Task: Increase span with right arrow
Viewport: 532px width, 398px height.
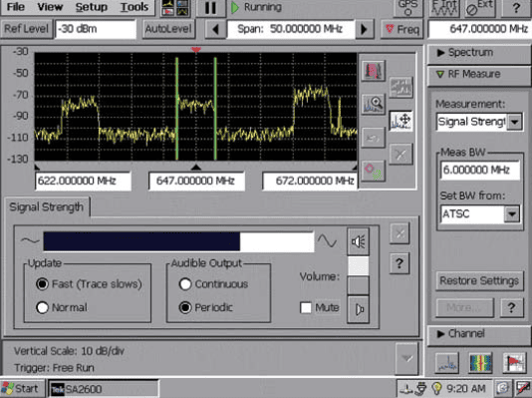Action: coord(364,29)
